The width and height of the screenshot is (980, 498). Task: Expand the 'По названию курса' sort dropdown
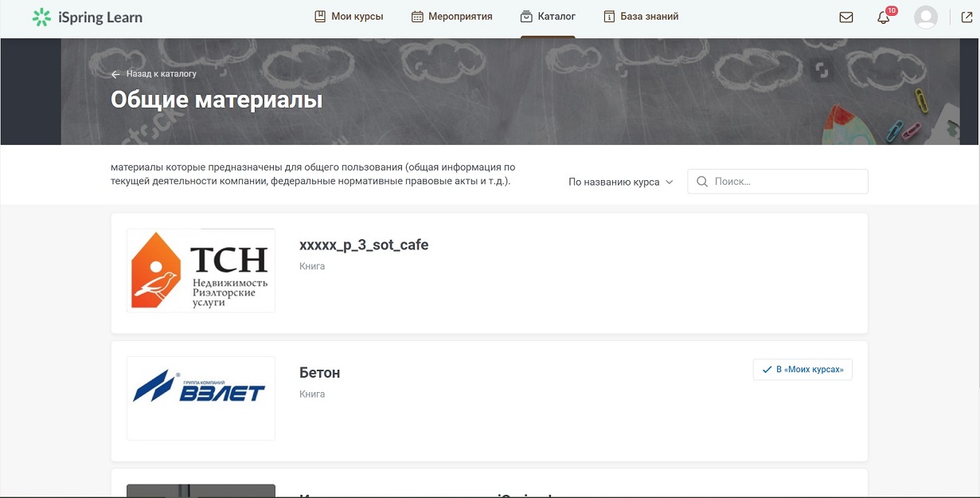[x=621, y=182]
